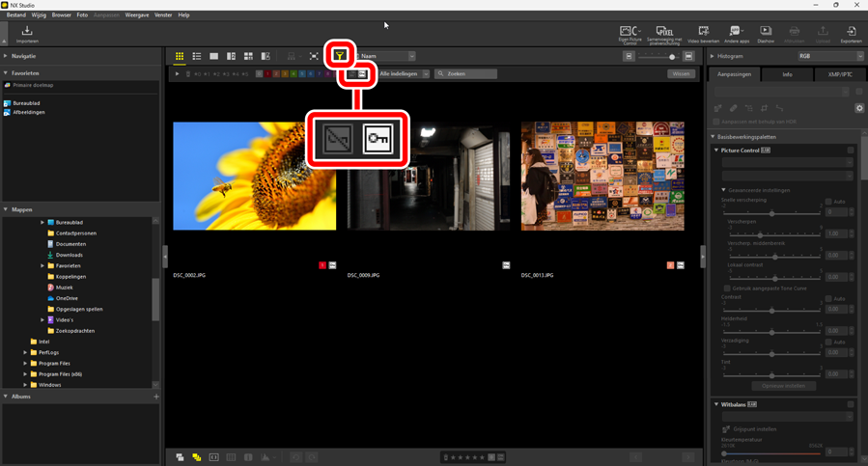
Task: Click the full screen view icon
Action: pyautogui.click(x=314, y=57)
